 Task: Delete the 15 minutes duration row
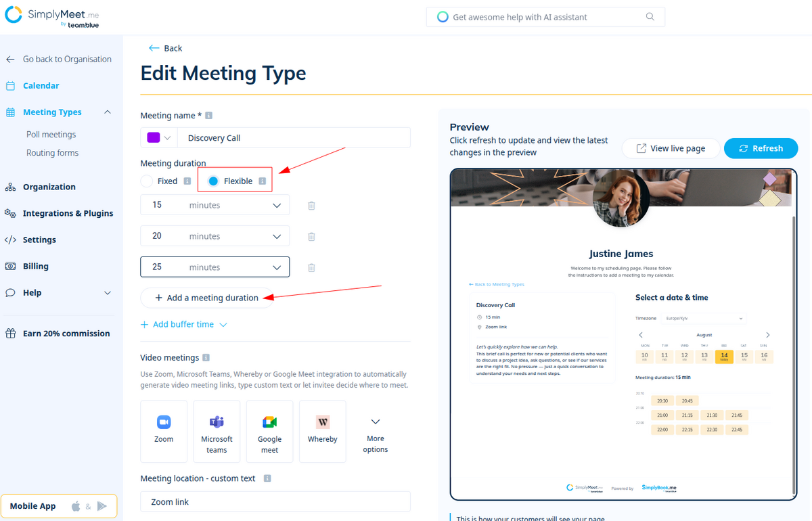311,206
